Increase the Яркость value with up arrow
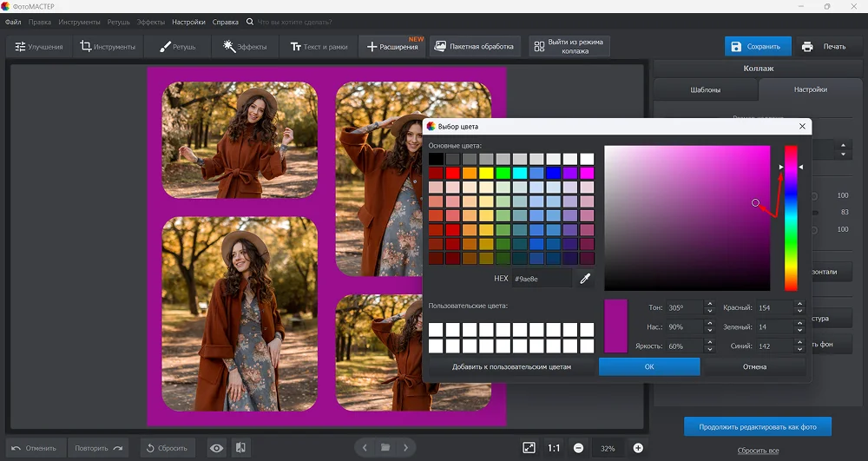 [x=710, y=342]
